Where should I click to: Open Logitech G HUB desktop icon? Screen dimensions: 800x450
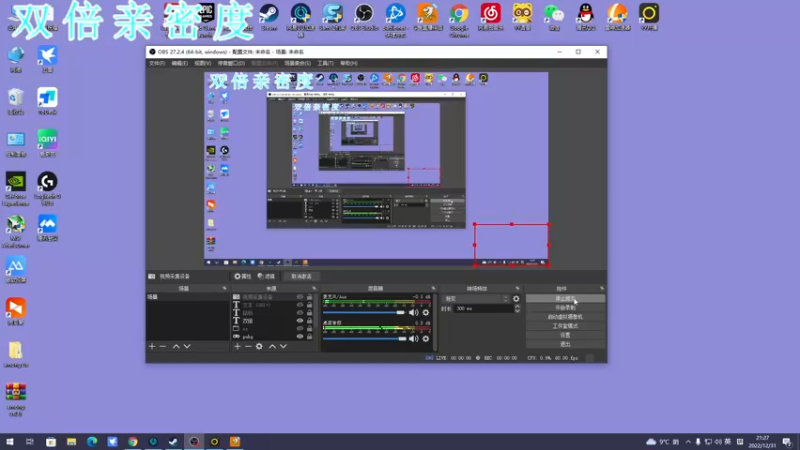pos(47,189)
